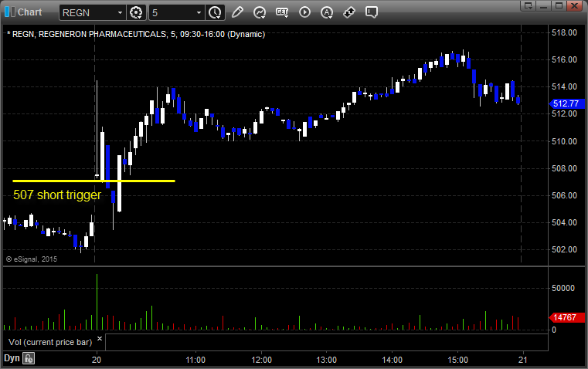Image resolution: width=588 pixels, height=369 pixels.
Task: Click the 508.00 price axis label
Action: click(x=564, y=168)
